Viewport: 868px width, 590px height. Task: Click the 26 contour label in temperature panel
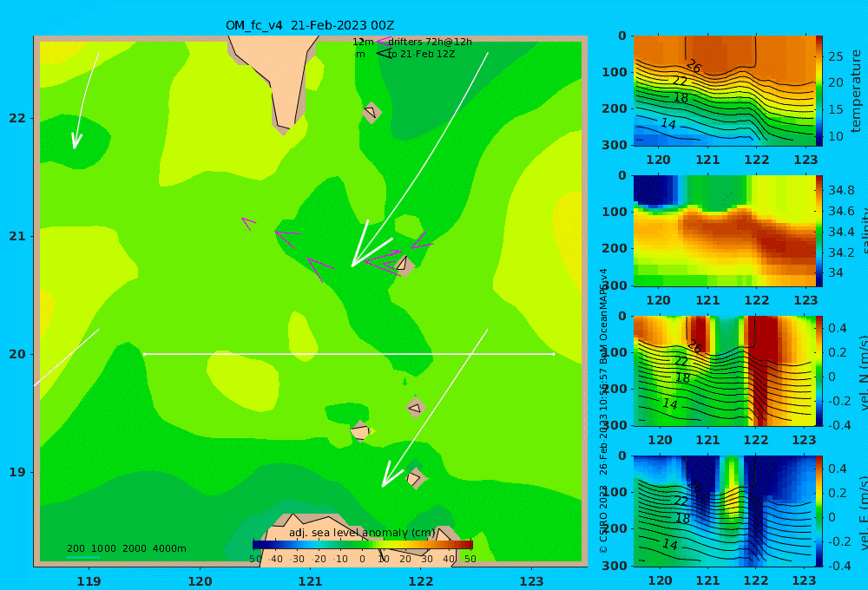[x=694, y=67]
